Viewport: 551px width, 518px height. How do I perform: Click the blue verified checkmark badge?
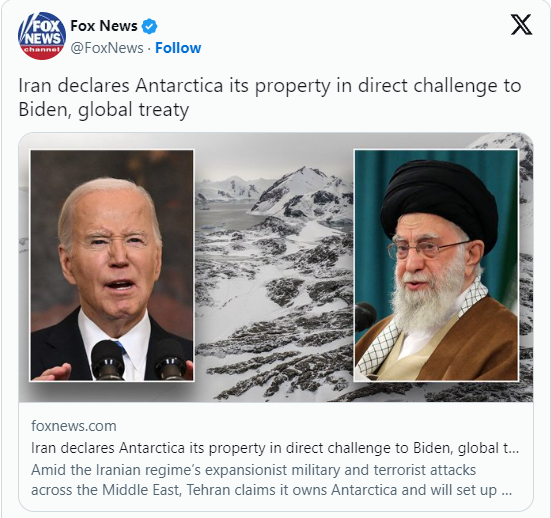point(149,26)
